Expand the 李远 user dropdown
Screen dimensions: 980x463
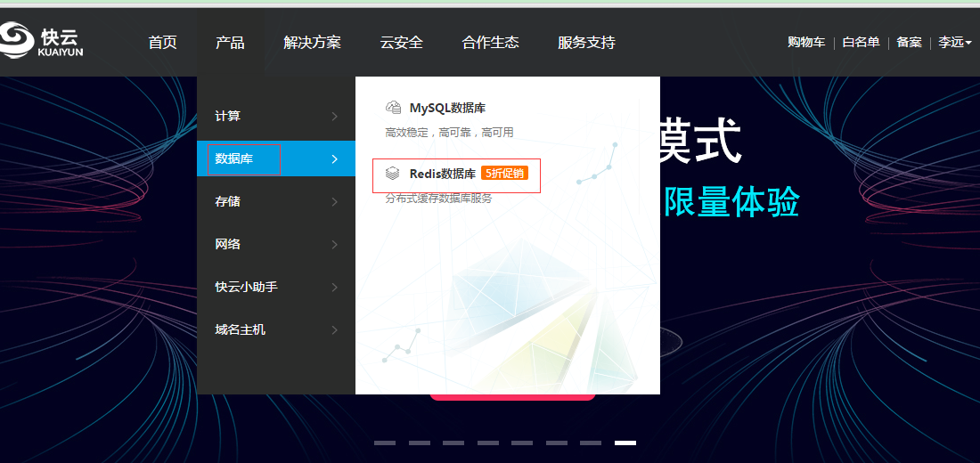954,43
